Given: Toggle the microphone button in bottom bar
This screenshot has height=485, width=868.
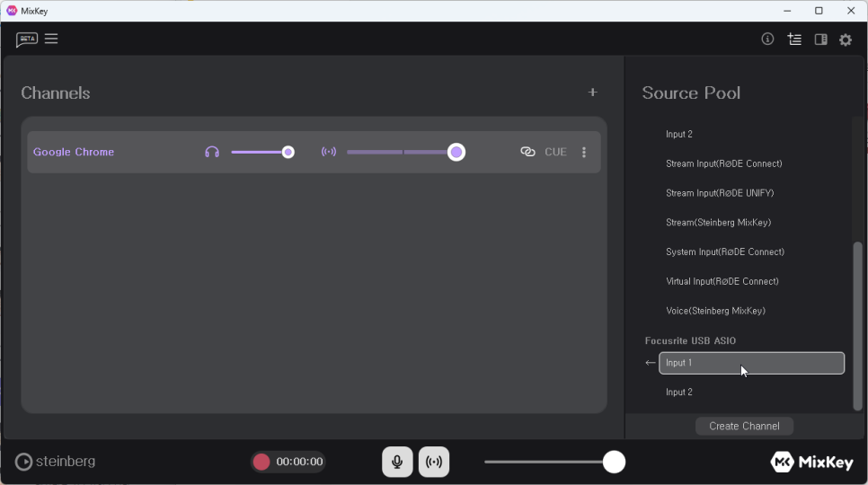Looking at the screenshot, I should coord(397,462).
